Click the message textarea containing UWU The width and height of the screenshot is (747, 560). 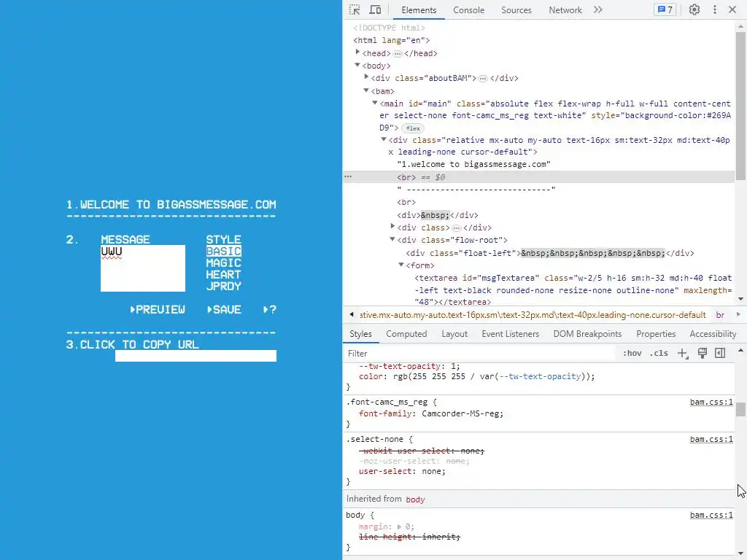(143, 268)
